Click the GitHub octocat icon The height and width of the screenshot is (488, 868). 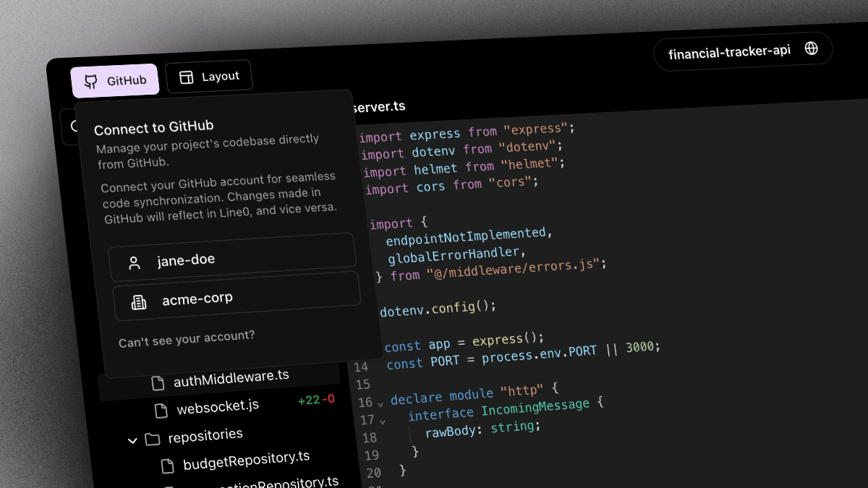coord(91,82)
